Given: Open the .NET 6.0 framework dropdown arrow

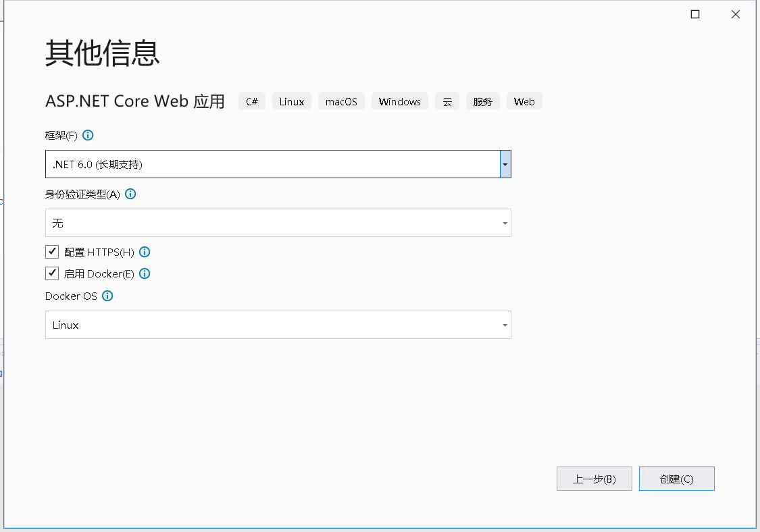Looking at the screenshot, I should (x=505, y=164).
